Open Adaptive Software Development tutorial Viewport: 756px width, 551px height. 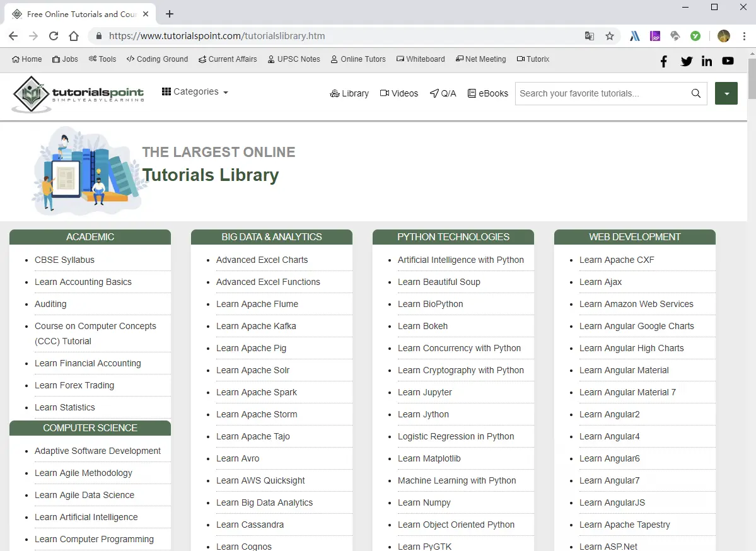(97, 451)
